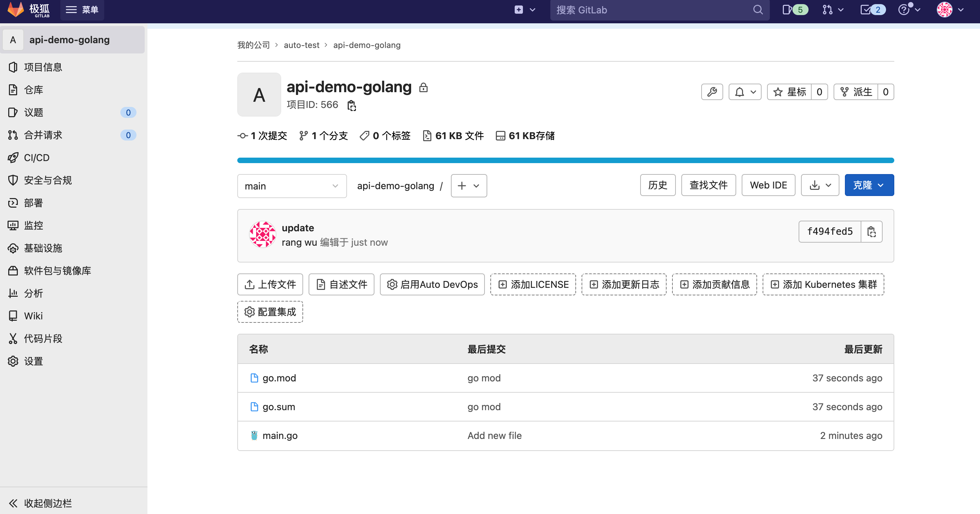The width and height of the screenshot is (980, 514).
Task: Open the 克隆 clone dropdown
Action: coord(869,185)
